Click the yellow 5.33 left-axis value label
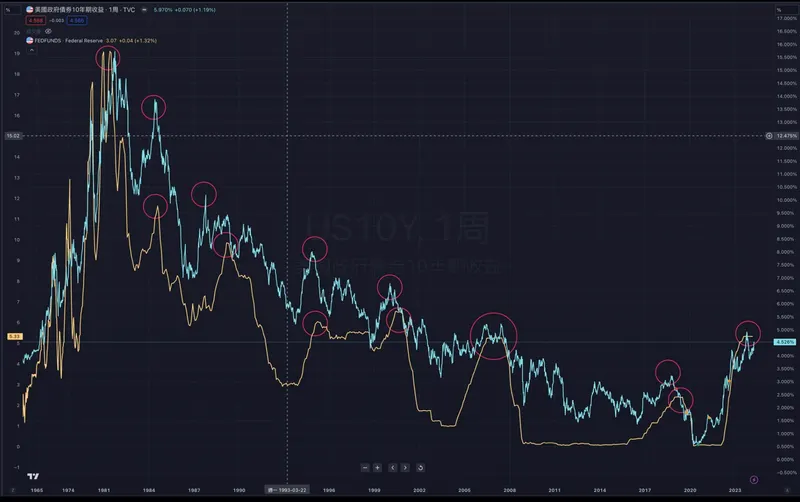 14,336
